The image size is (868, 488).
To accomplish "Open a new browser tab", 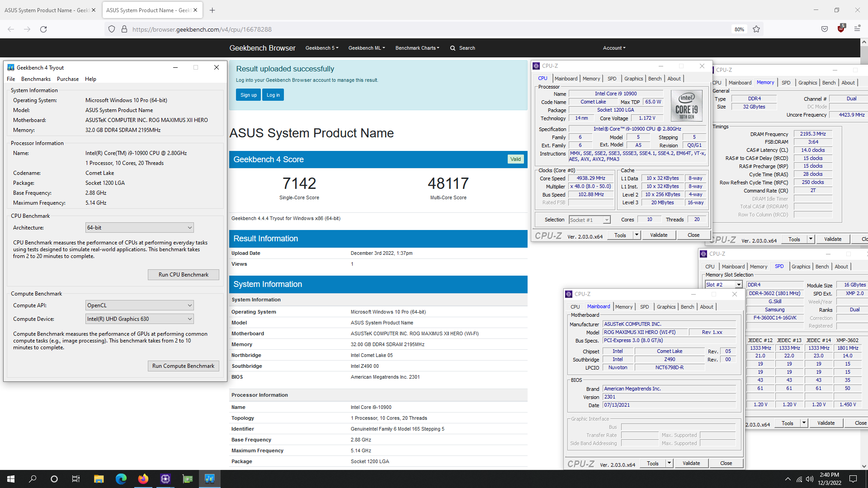I will coord(212,10).
